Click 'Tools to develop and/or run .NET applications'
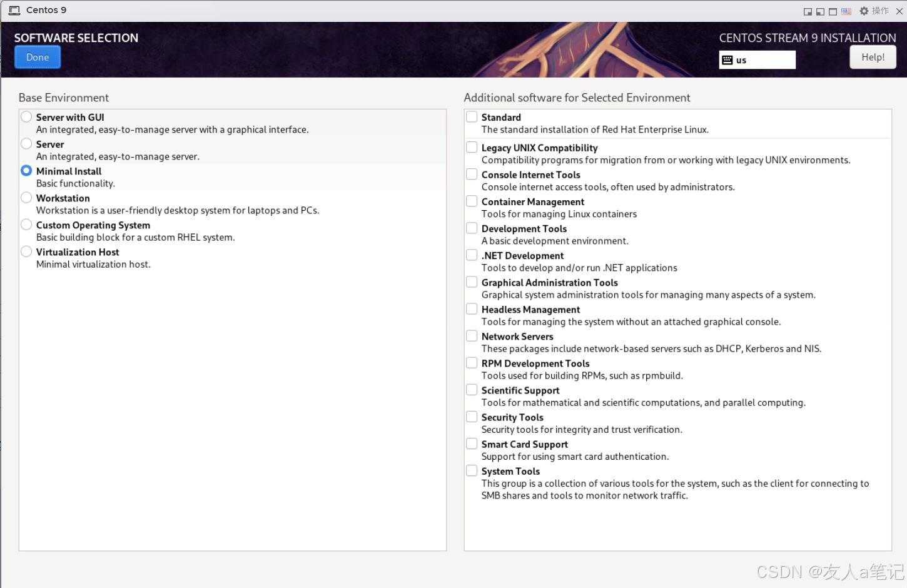This screenshot has width=907, height=588. pos(579,268)
